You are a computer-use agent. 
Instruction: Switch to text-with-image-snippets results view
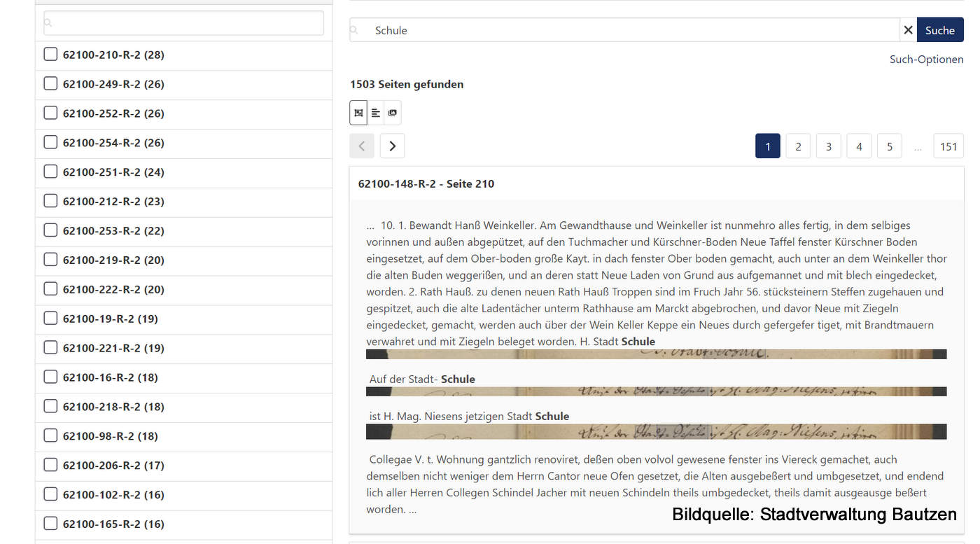[x=358, y=113]
